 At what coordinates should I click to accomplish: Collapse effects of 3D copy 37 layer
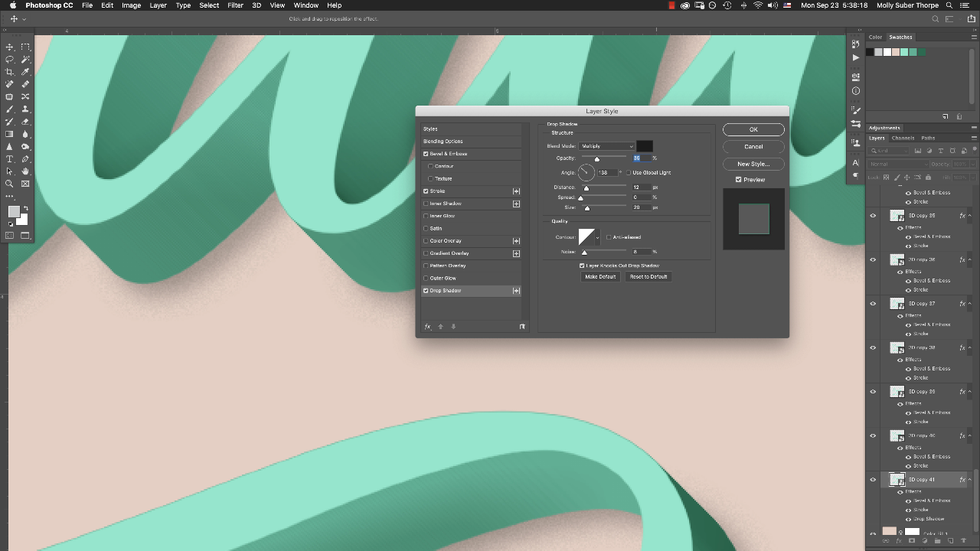point(970,304)
